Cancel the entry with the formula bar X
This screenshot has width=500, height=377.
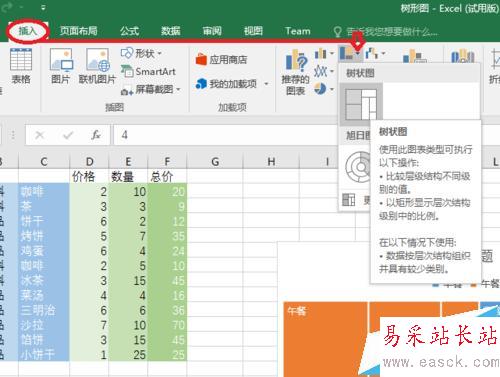[x=40, y=135]
